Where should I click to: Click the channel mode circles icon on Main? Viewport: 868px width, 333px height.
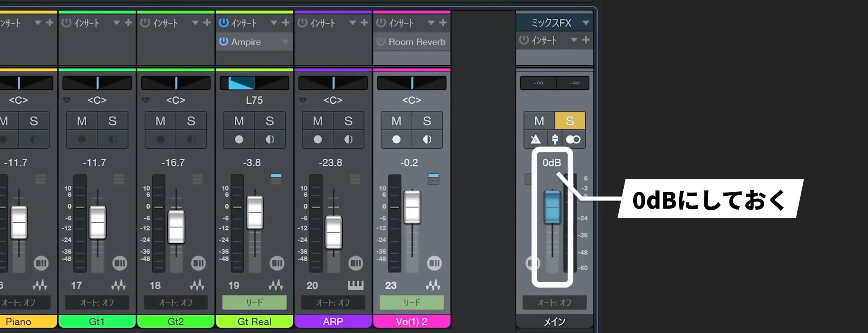[x=573, y=139]
